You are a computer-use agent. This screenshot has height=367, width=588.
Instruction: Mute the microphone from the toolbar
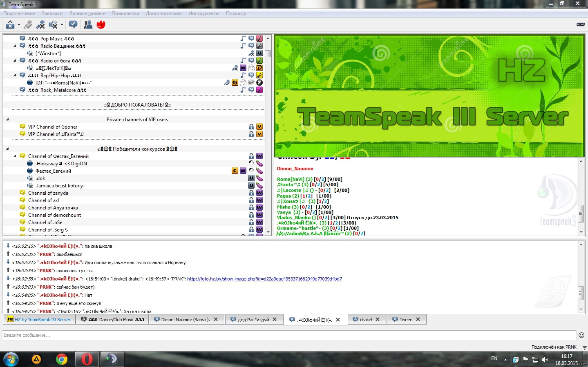[40, 25]
